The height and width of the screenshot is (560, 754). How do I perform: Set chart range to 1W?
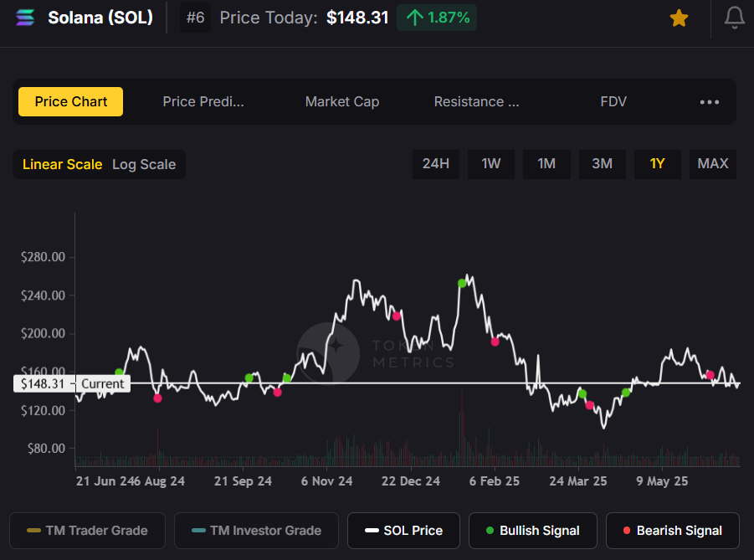click(491, 164)
